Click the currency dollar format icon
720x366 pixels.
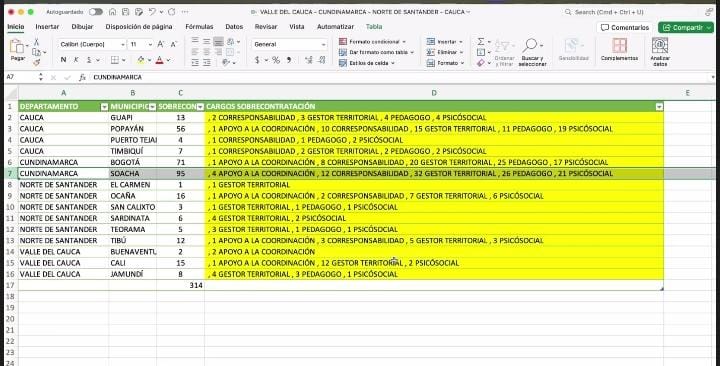coord(257,60)
